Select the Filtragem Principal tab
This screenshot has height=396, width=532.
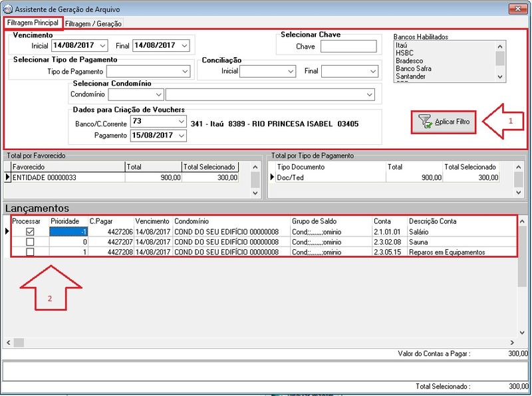click(33, 23)
